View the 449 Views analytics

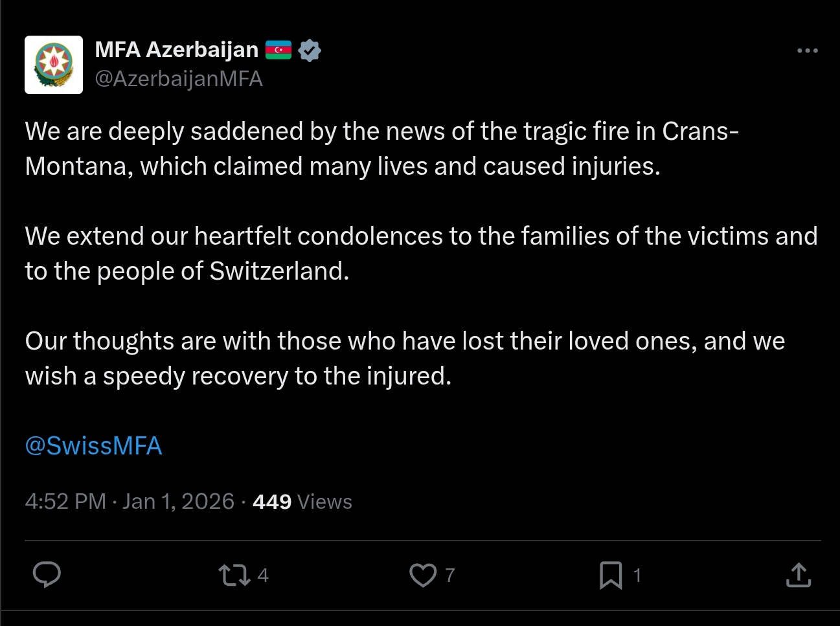pyautogui.click(x=302, y=502)
